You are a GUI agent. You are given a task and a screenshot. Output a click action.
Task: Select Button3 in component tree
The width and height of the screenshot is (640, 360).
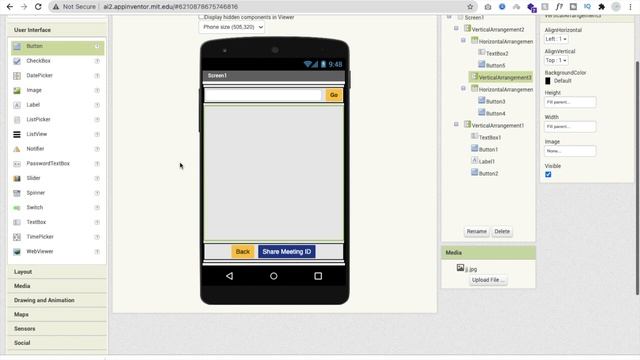(x=496, y=101)
